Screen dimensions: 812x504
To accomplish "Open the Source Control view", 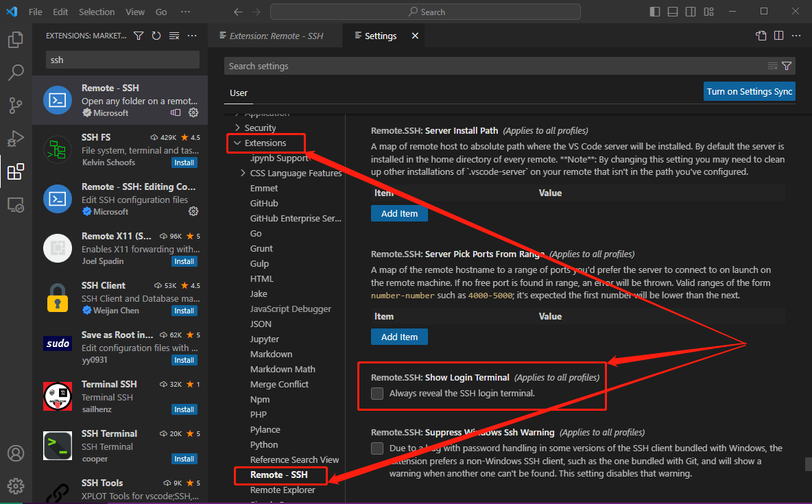I will [x=16, y=106].
